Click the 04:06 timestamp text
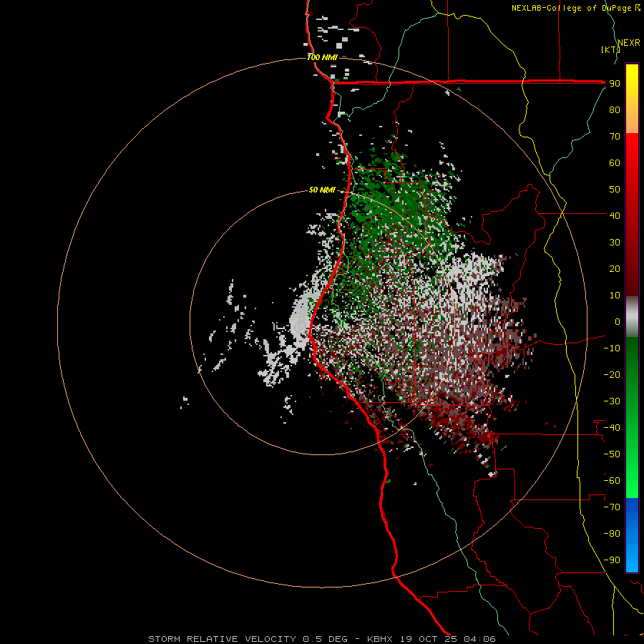This screenshot has width=644, height=644. pos(479,639)
